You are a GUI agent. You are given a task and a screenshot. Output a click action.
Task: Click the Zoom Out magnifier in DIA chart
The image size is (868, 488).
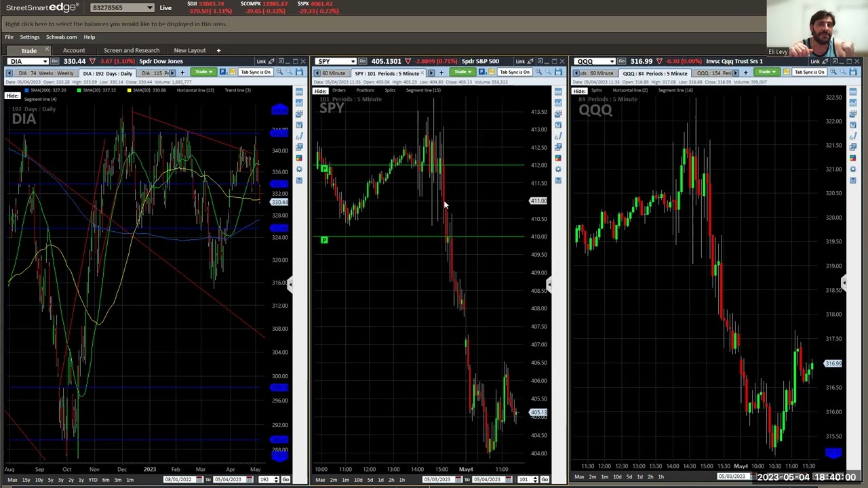[x=289, y=71]
